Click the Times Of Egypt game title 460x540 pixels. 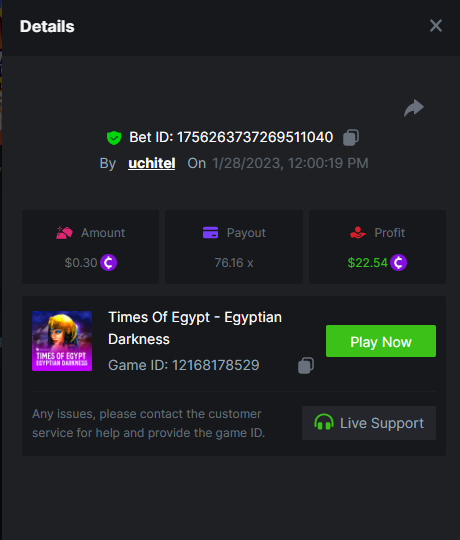(x=195, y=328)
